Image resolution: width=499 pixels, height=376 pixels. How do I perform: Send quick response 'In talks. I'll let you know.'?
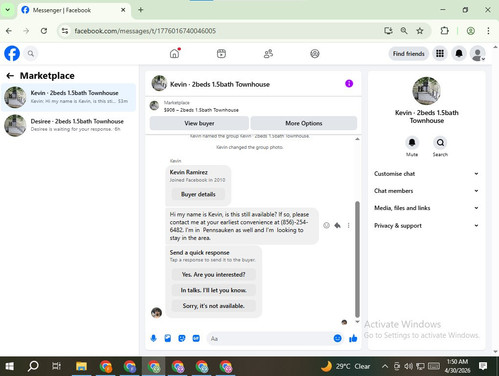click(214, 290)
